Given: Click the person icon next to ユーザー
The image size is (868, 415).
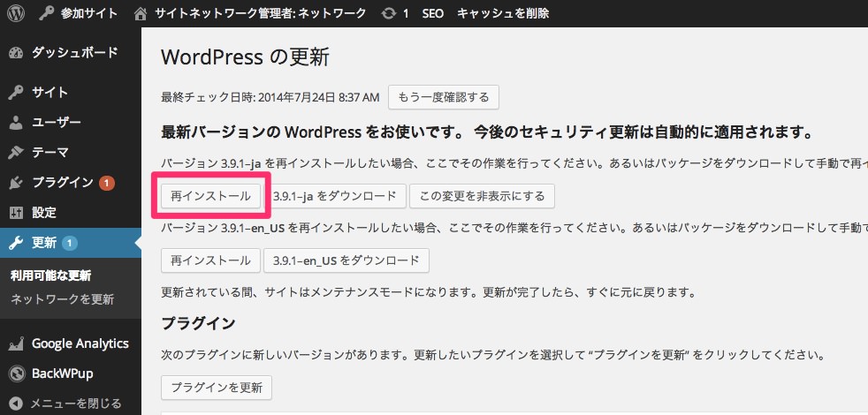Looking at the screenshot, I should coord(16,123).
